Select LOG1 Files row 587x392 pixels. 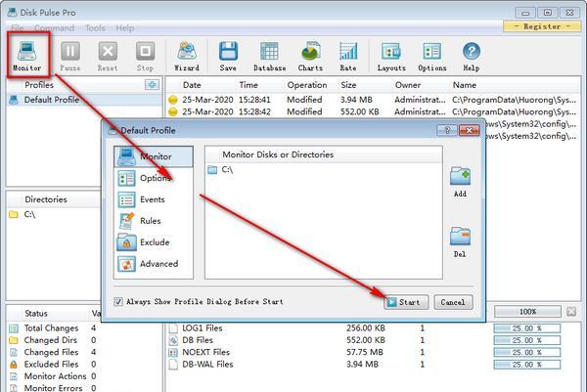point(373,328)
